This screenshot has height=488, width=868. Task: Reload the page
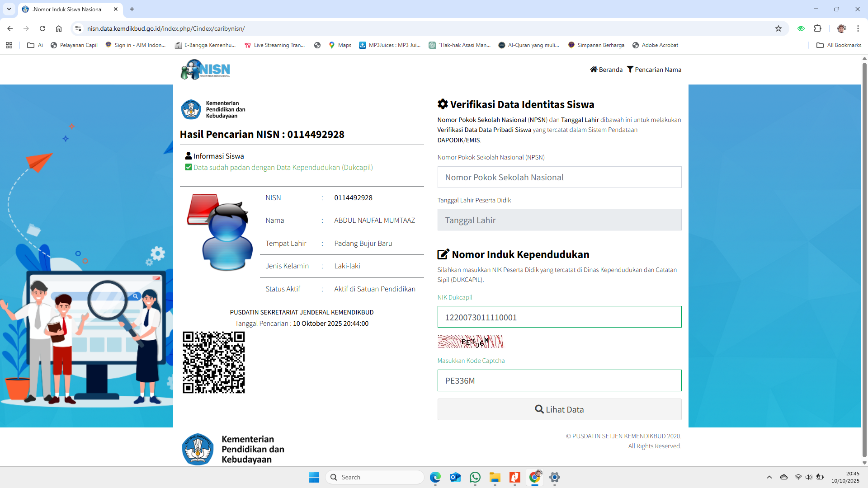tap(42, 28)
